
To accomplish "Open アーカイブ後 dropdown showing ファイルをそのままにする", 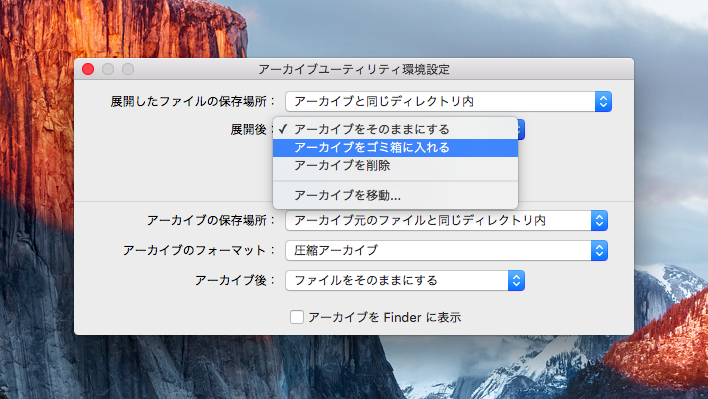I will (x=405, y=281).
